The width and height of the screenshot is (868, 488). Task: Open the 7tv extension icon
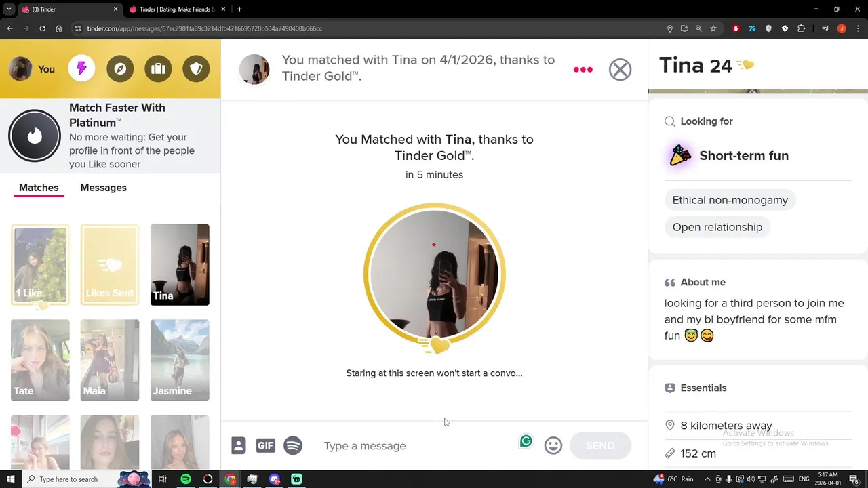(x=752, y=28)
